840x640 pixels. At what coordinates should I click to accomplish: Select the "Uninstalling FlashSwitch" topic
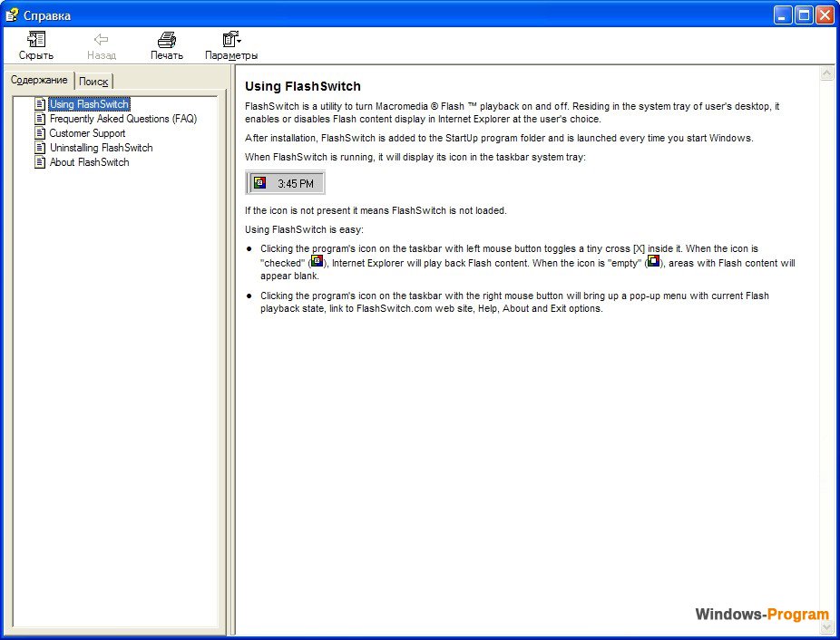[x=100, y=148]
